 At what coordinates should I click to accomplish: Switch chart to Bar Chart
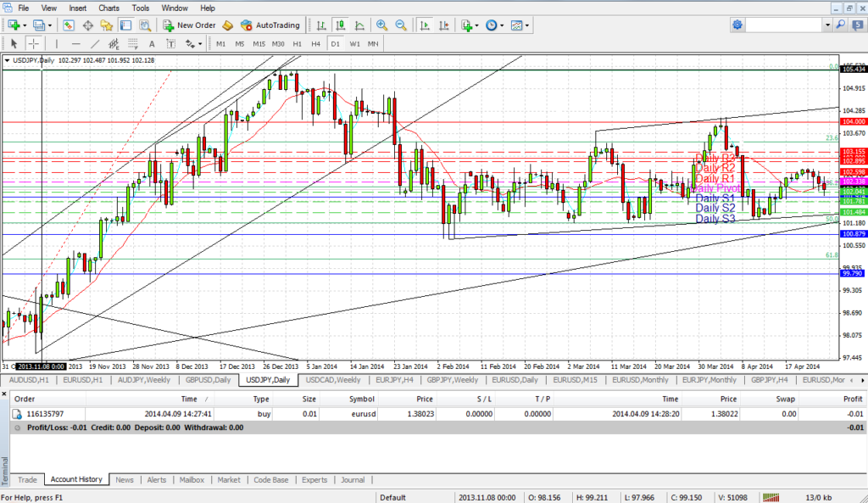[321, 25]
